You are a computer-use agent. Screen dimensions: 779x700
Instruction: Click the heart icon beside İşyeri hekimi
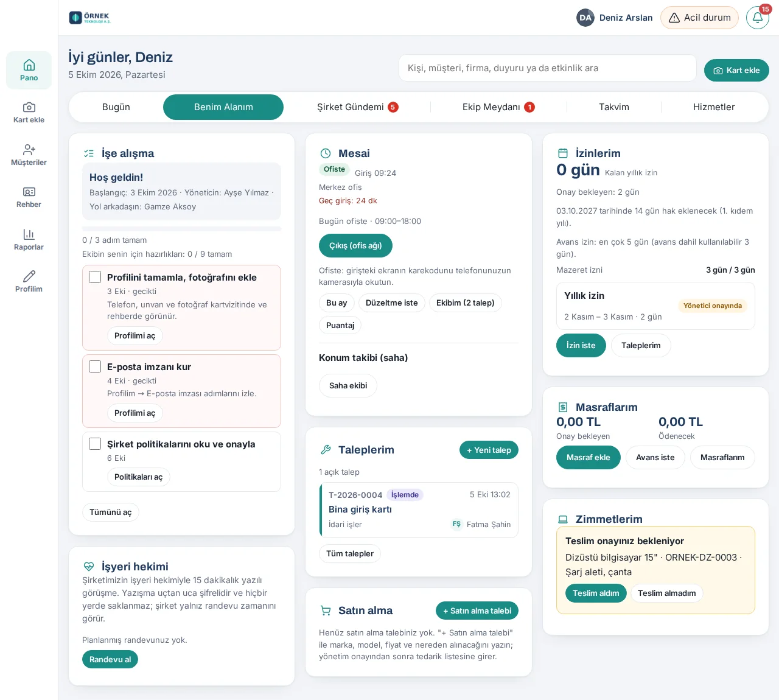(x=89, y=567)
